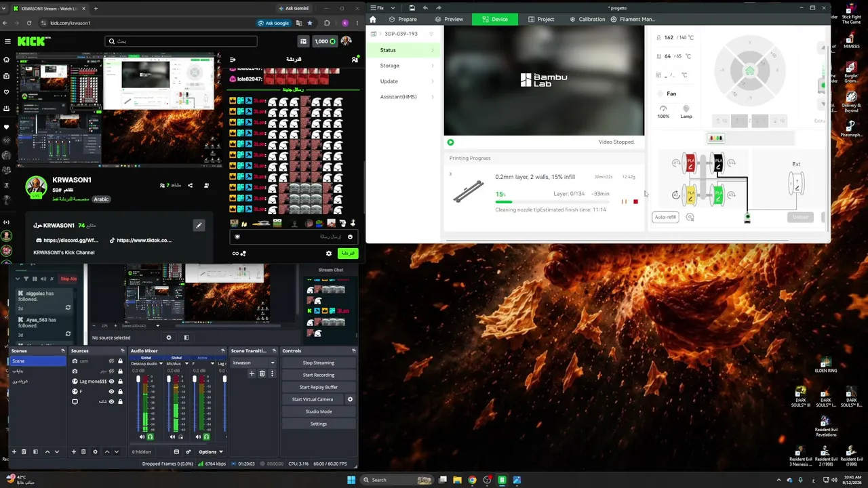This screenshot has width=868, height=488.
Task: Toggle Desktop Audio headphone monitoring
Action: (x=151, y=437)
